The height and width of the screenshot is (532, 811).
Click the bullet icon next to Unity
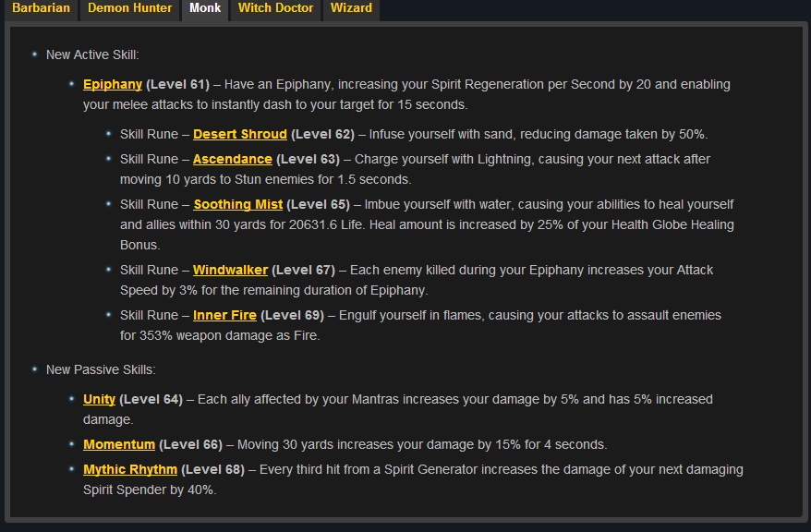point(72,399)
